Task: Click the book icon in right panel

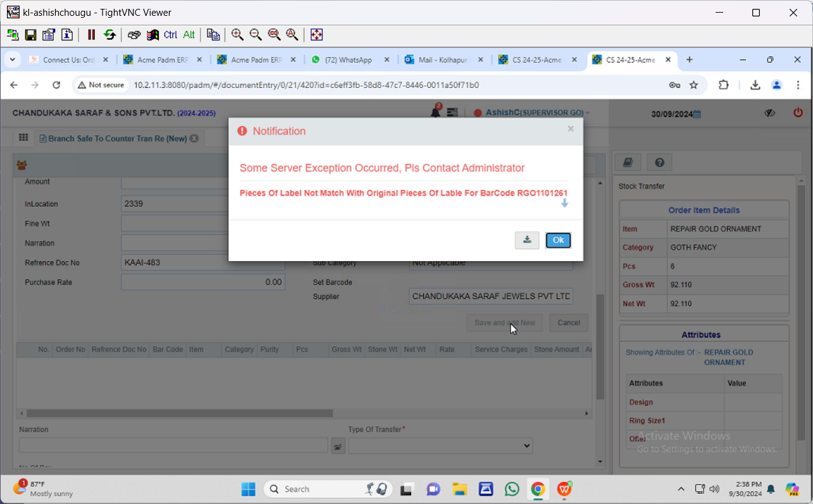Action: 628,163
